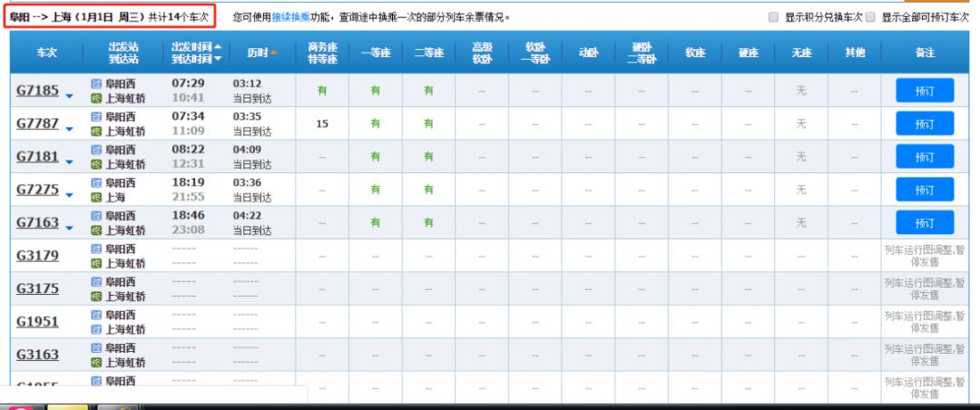Click 预订 for train G7163
Viewport: 980px width, 410px height.
tap(925, 222)
